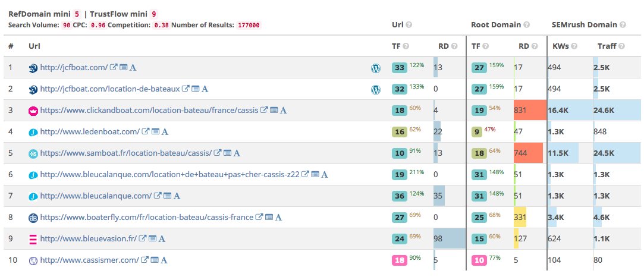This screenshot has height=280, width=644.
Task: Click help icon next to Root Domain RD column
Action: tap(535, 46)
